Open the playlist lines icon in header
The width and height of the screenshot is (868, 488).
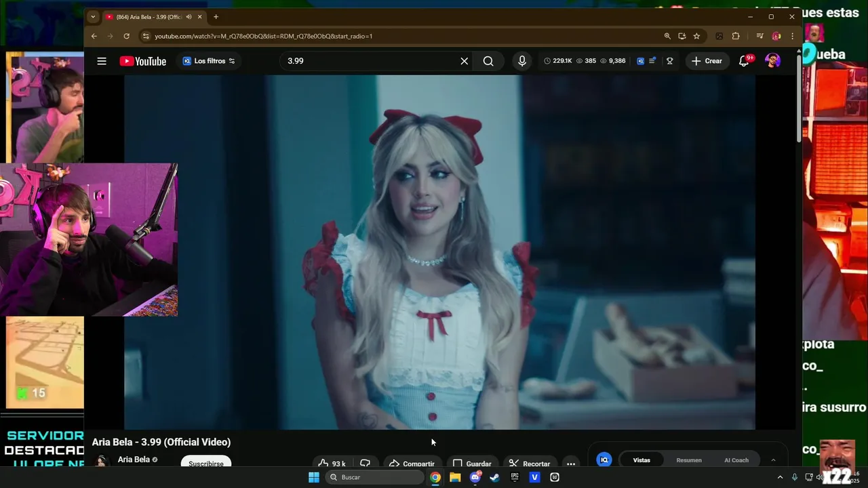[652, 61]
